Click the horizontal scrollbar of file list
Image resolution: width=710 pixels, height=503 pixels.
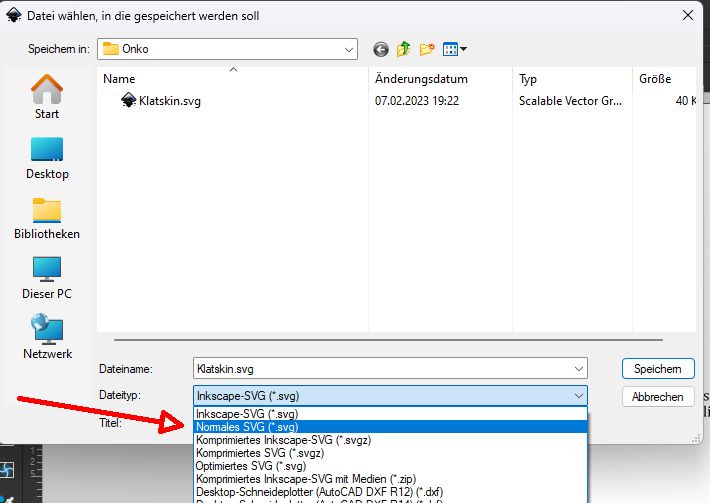(389, 340)
